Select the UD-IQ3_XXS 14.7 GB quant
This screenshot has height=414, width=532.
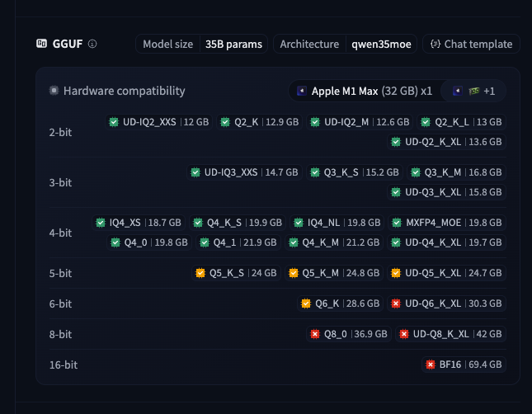point(244,172)
